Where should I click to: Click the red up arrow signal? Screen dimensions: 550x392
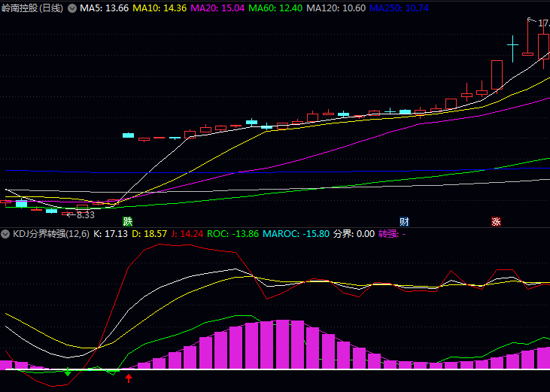(129, 378)
